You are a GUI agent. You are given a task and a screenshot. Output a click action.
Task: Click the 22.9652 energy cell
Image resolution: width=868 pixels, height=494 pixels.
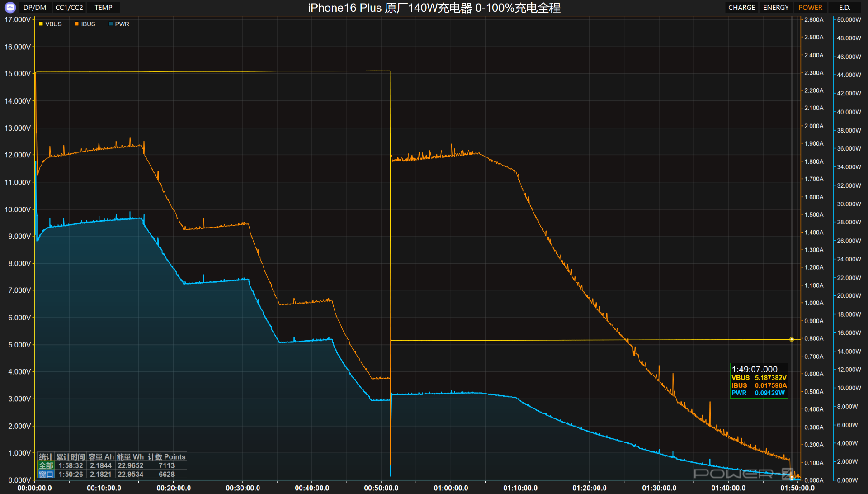pyautogui.click(x=131, y=465)
